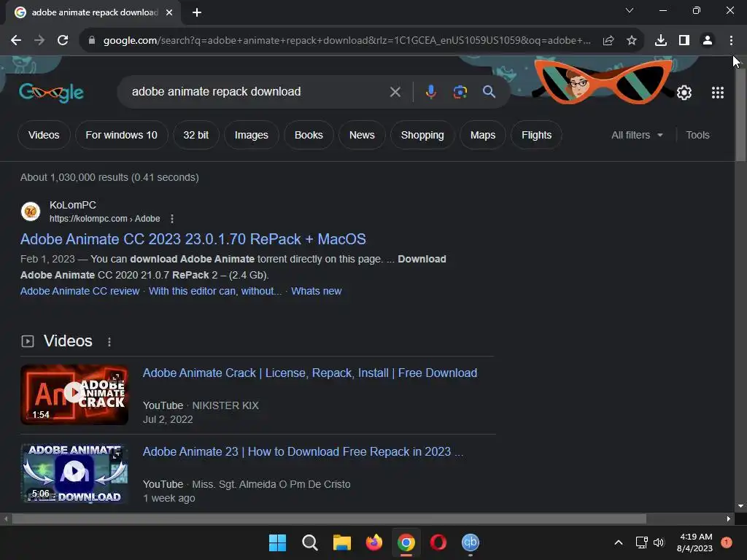This screenshot has height=560, width=747.
Task: Switch to News results
Action: click(362, 135)
